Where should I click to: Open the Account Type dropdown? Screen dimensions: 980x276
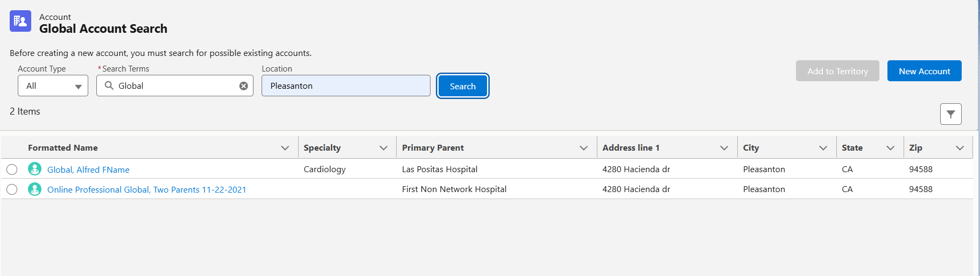(53, 86)
